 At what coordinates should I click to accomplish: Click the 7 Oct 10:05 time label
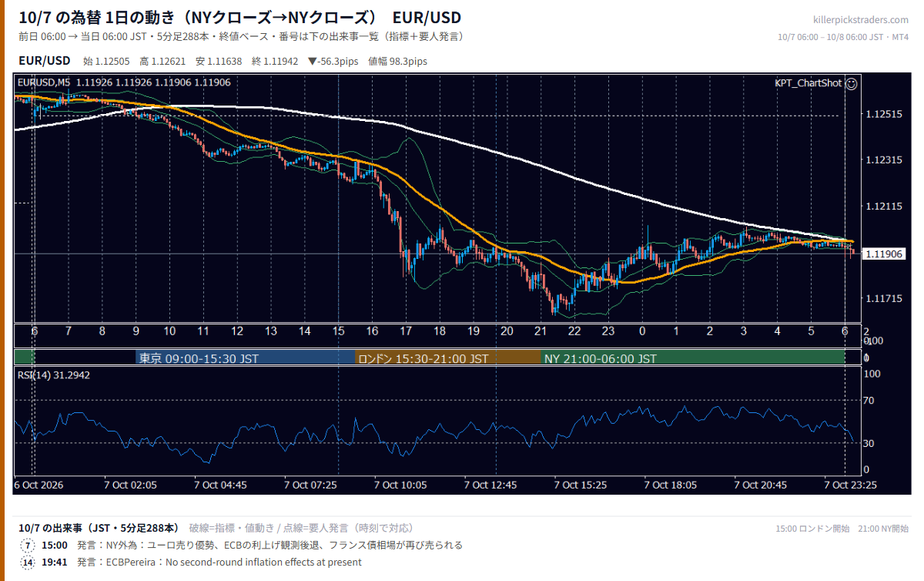click(400, 485)
